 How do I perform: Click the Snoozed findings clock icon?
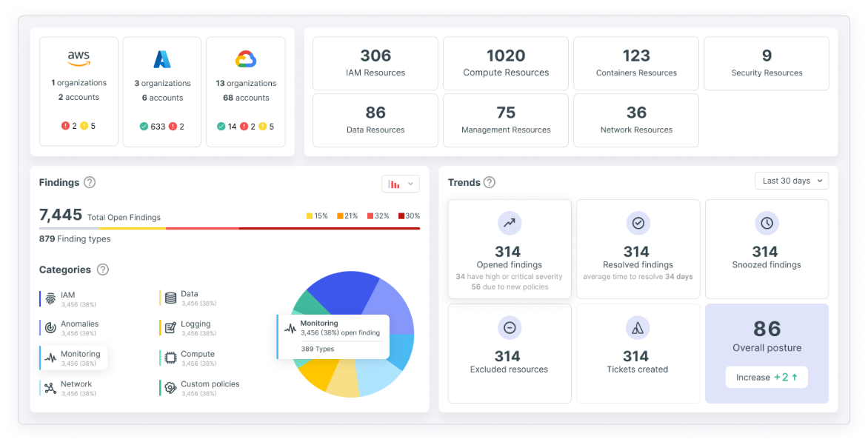[766, 222]
